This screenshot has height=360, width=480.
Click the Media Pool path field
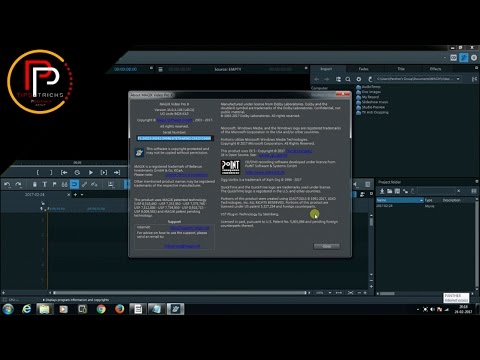pyautogui.click(x=415, y=79)
